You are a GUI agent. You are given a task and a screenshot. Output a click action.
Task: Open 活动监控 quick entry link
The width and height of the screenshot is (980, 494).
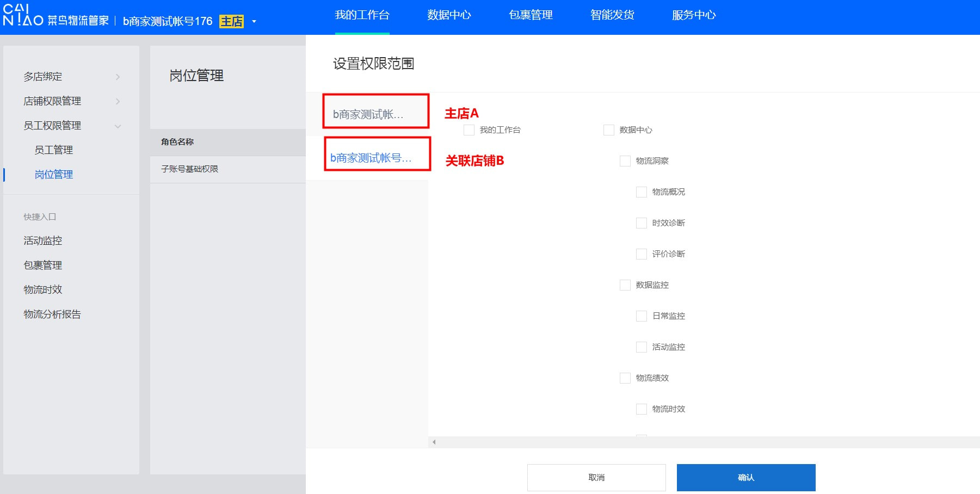coord(43,240)
